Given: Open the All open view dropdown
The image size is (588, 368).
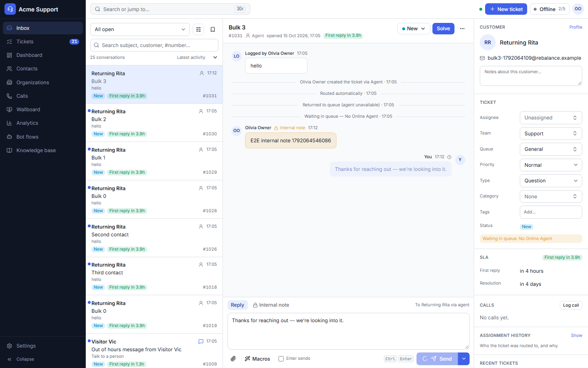Looking at the screenshot, I should click(140, 29).
